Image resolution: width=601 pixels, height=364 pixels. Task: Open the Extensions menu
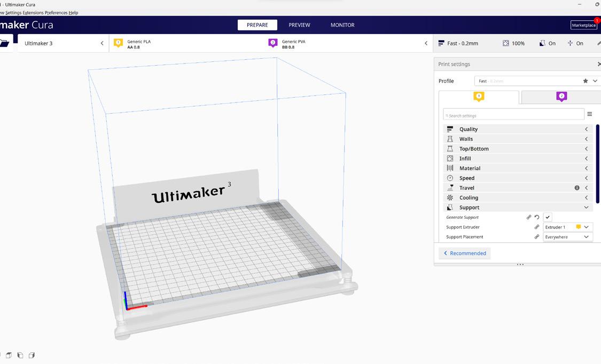(x=33, y=13)
